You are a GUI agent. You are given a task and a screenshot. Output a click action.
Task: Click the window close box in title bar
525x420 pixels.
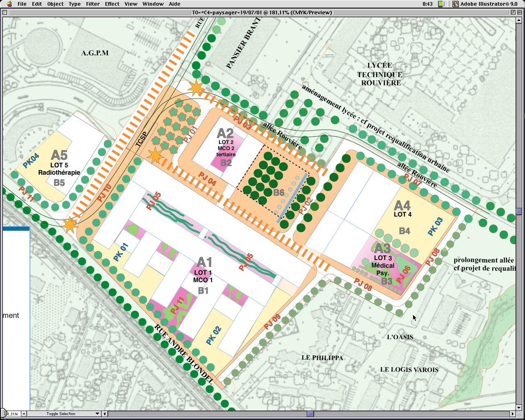(5, 12)
